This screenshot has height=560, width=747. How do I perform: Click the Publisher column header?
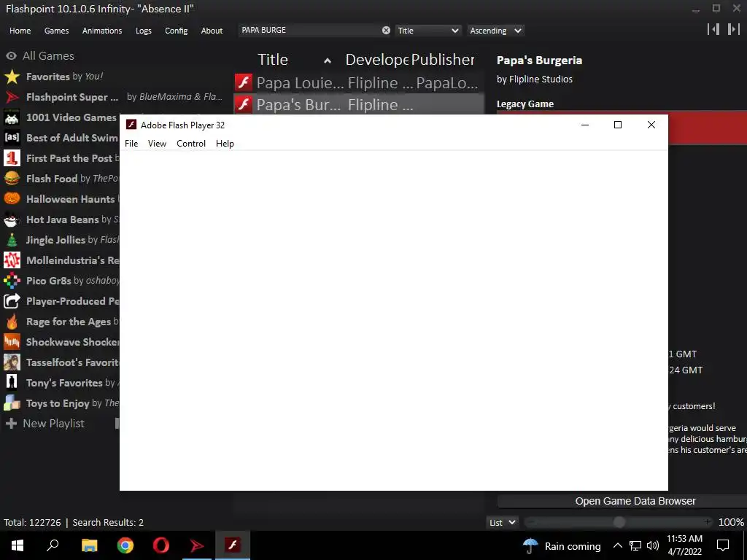pyautogui.click(x=443, y=60)
